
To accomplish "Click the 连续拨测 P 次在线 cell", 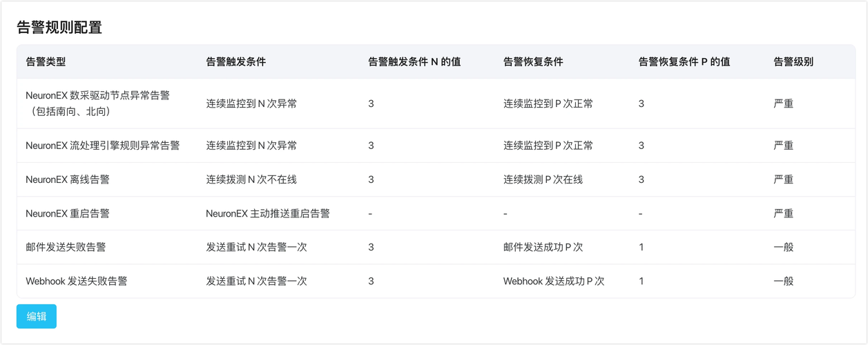I will (543, 179).
